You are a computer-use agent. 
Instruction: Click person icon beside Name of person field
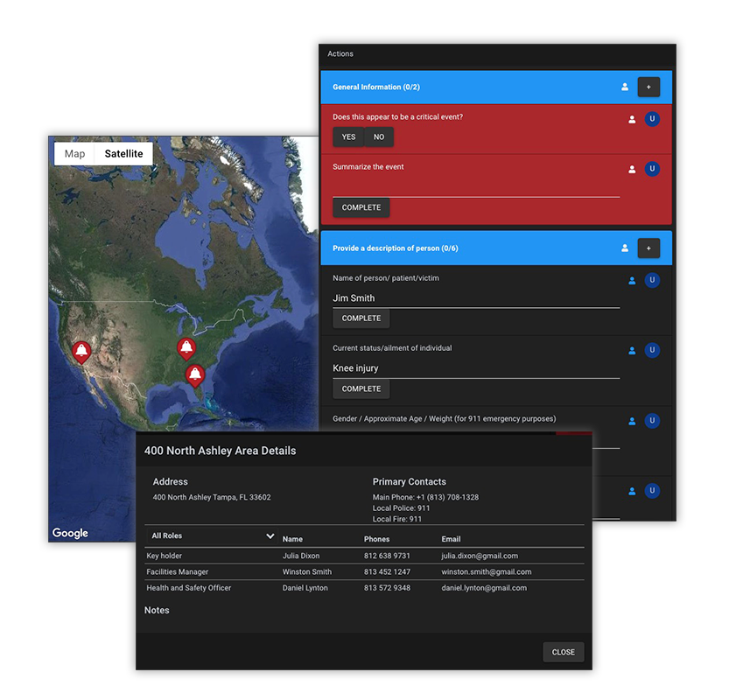click(x=632, y=281)
